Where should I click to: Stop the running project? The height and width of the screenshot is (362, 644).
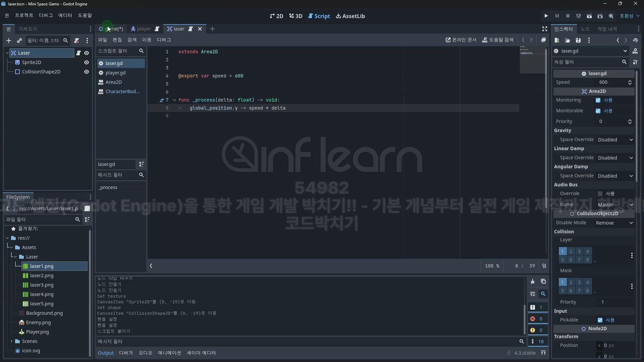click(568, 16)
